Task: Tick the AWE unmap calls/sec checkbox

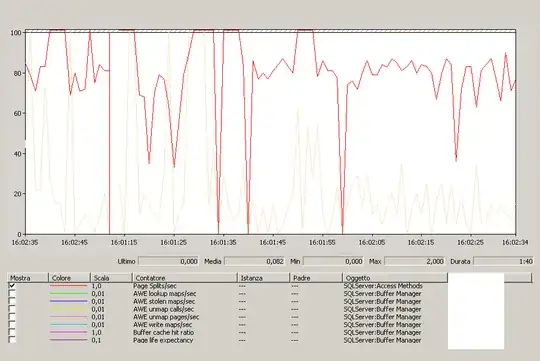Action: [x=12, y=309]
